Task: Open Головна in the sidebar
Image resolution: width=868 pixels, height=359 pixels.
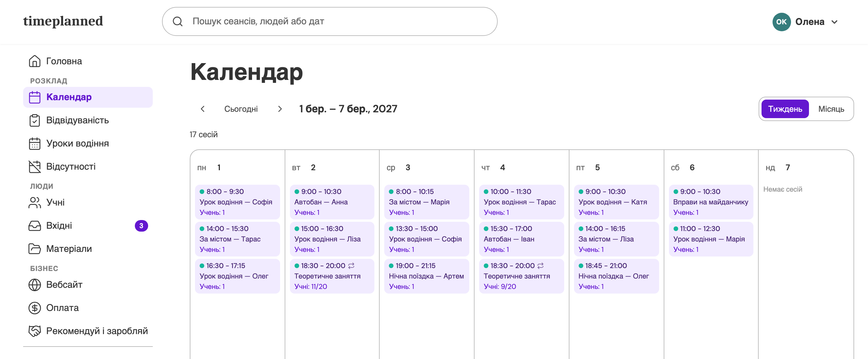Action: point(88,61)
